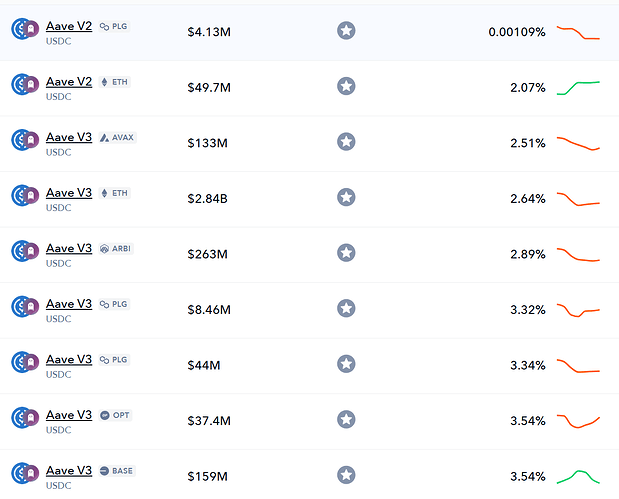619x499 pixels.
Task: Open sparkline chart in 2.64% row
Action: point(578,199)
